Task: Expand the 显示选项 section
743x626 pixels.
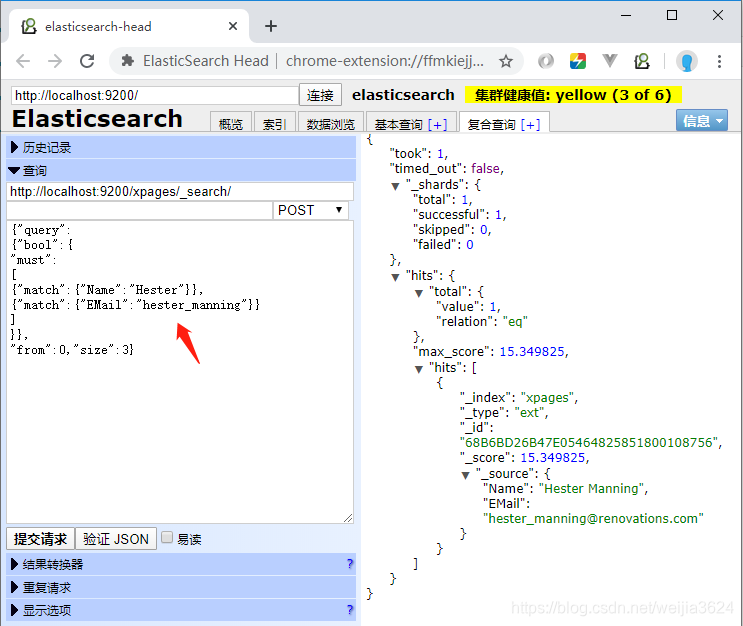Action: pyautogui.click(x=181, y=610)
